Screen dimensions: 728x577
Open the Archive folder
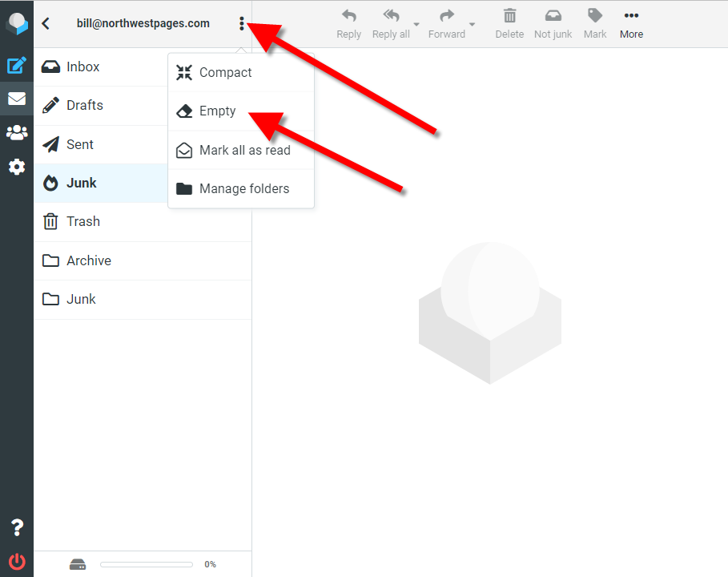(x=143, y=260)
